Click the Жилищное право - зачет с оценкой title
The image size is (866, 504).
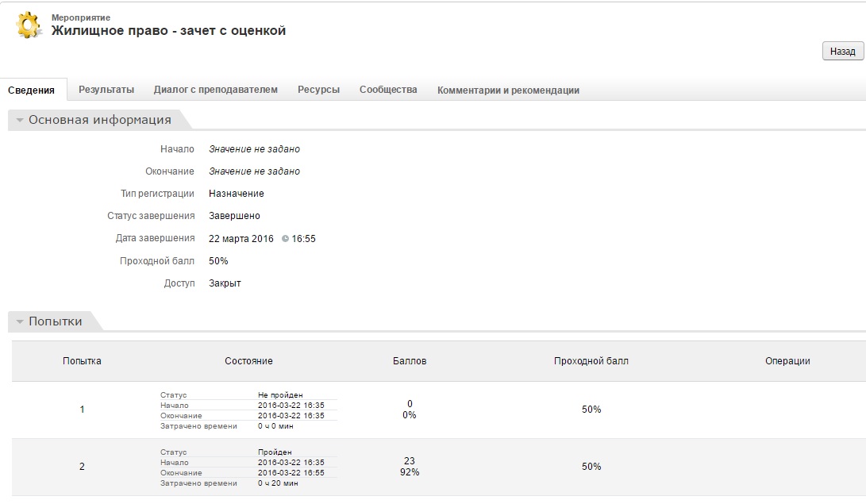coord(168,31)
